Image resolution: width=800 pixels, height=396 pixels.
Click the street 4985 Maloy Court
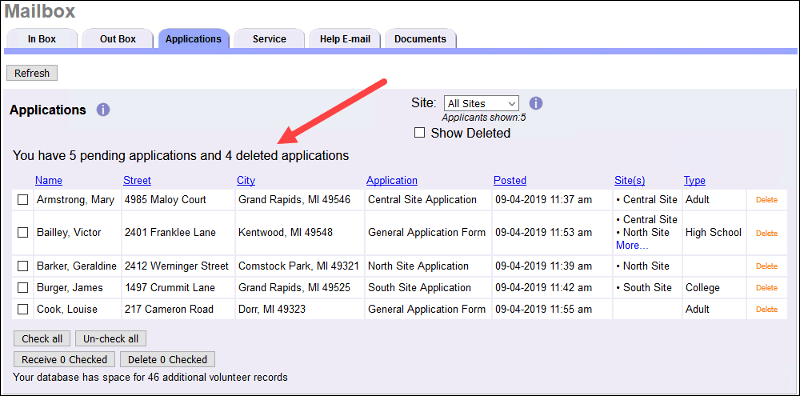165,200
